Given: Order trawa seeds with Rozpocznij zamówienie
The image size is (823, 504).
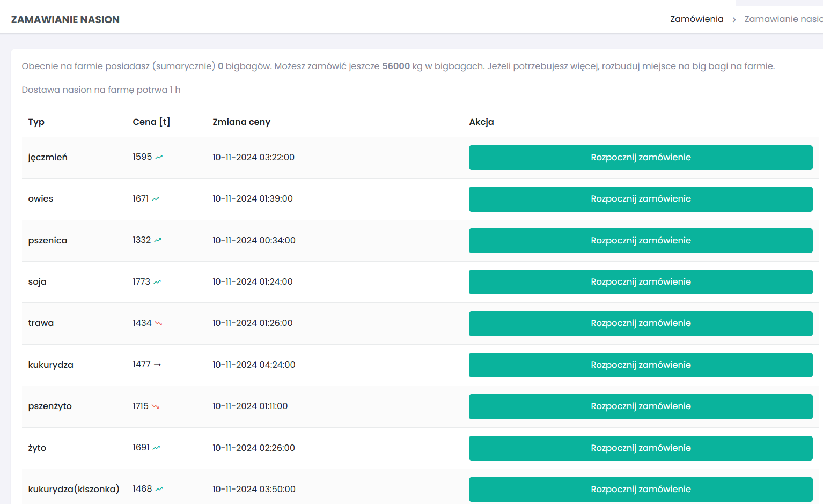Looking at the screenshot, I should pos(641,323).
